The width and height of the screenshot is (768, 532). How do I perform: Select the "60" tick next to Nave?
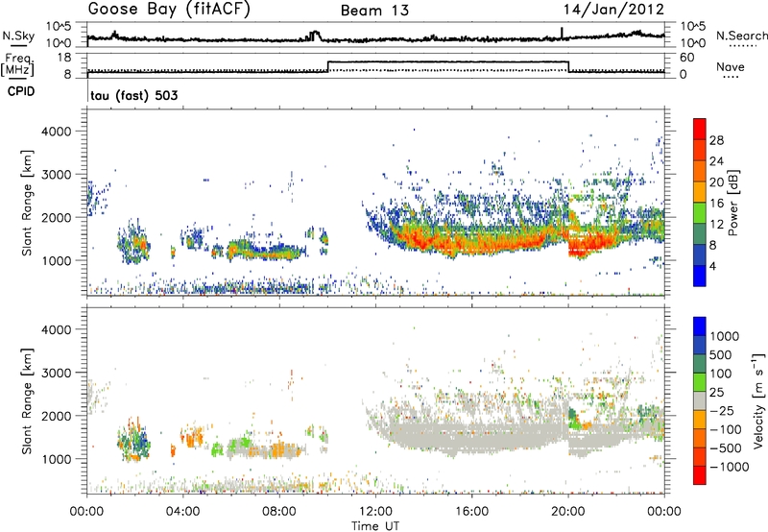(x=687, y=58)
